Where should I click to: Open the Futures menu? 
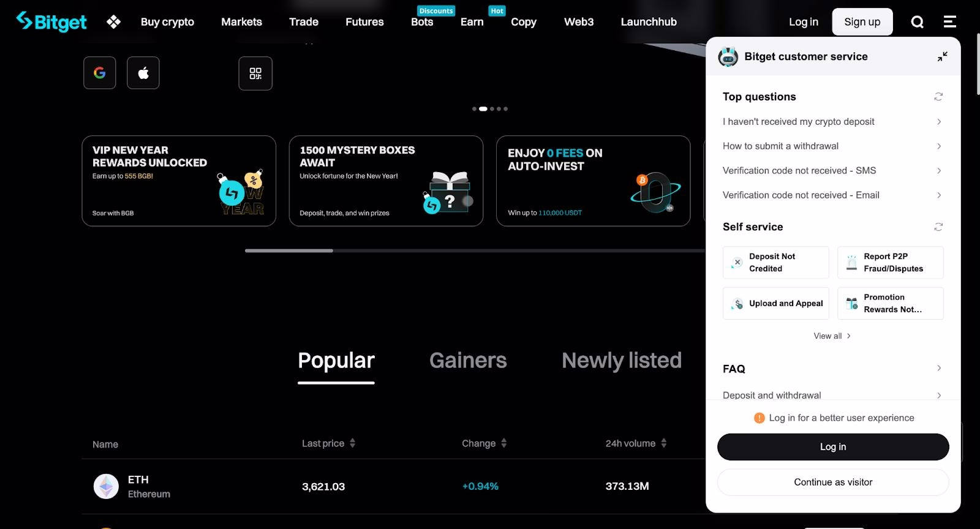364,22
